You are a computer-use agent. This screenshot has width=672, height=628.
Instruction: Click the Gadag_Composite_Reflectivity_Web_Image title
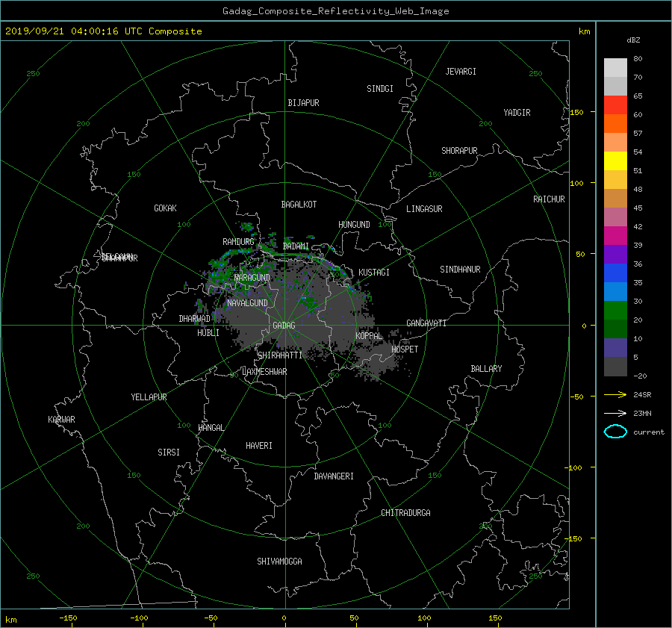[x=336, y=11]
